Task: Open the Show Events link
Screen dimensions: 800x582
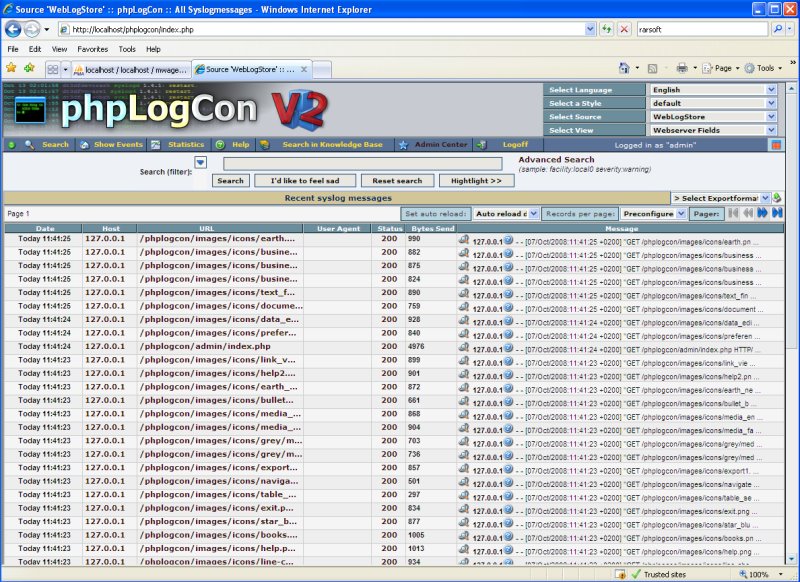Action: (118, 145)
